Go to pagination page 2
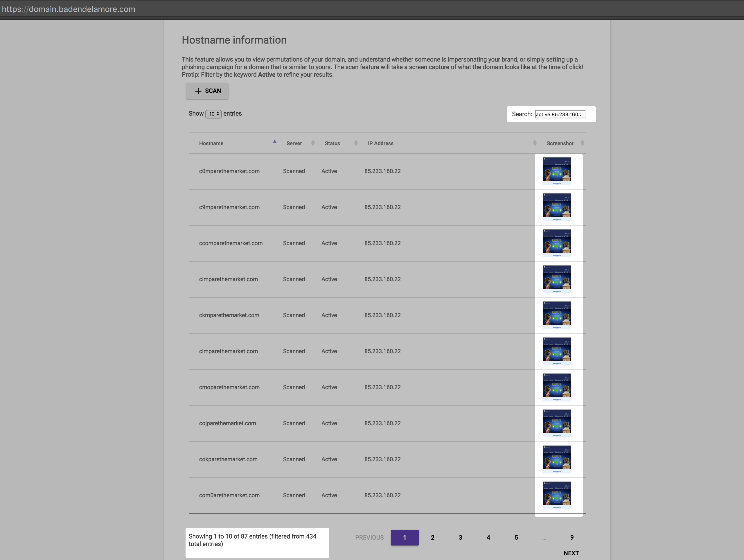The image size is (744, 560). coord(432,537)
